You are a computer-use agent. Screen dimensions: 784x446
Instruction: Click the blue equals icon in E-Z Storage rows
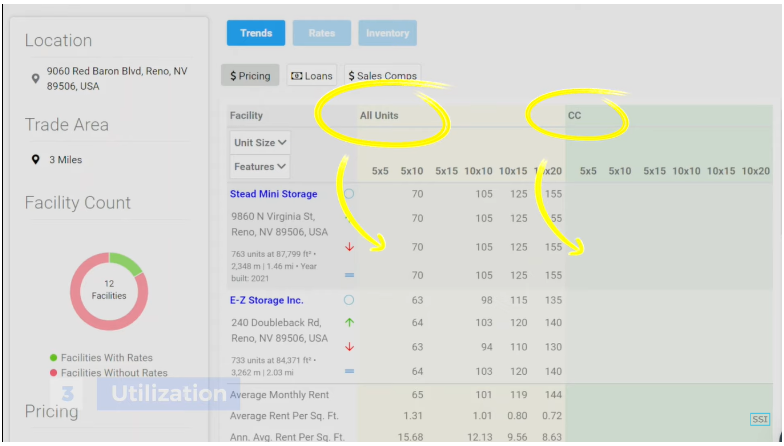click(x=350, y=371)
